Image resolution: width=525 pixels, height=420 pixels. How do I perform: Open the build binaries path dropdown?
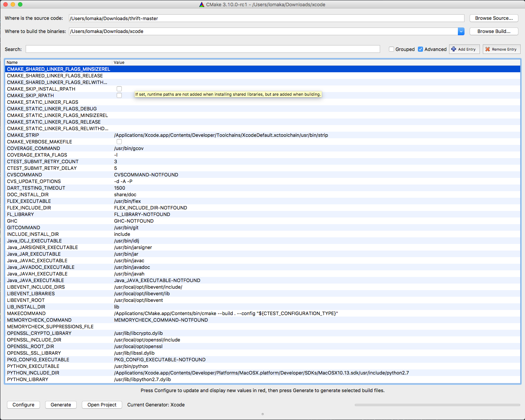coord(461,32)
